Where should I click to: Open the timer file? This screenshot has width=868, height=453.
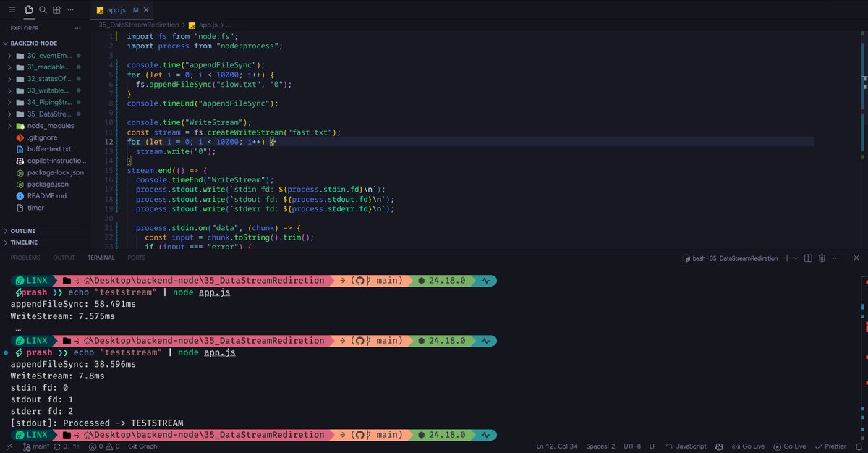pos(35,208)
